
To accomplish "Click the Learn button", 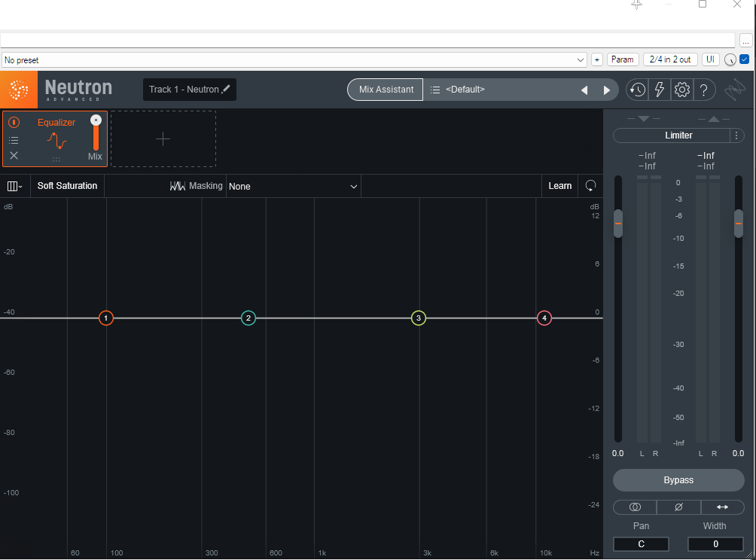I will pyautogui.click(x=559, y=186).
